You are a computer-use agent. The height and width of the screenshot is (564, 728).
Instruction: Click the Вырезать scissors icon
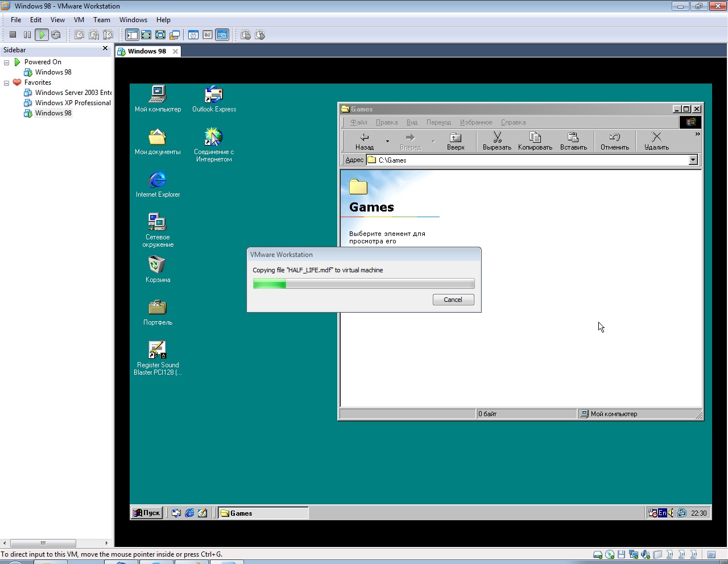[x=497, y=137]
